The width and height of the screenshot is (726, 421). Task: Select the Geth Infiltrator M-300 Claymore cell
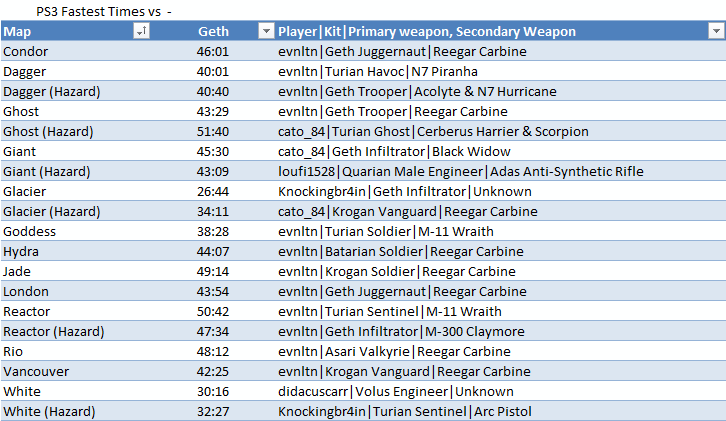click(x=501, y=331)
